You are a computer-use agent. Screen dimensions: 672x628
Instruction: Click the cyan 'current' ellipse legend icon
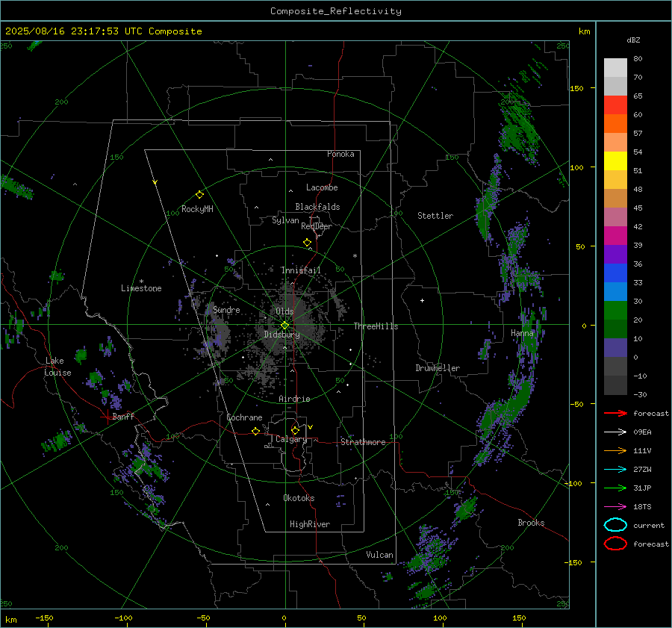click(x=615, y=525)
